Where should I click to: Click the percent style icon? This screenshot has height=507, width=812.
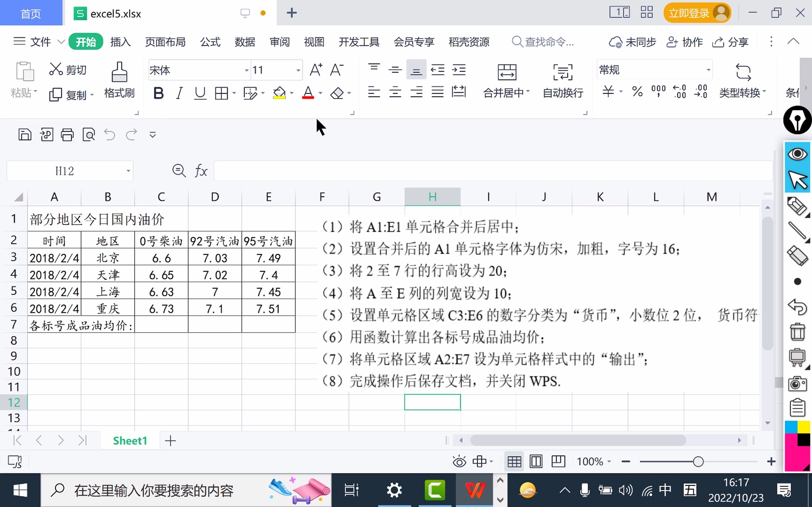(x=637, y=92)
